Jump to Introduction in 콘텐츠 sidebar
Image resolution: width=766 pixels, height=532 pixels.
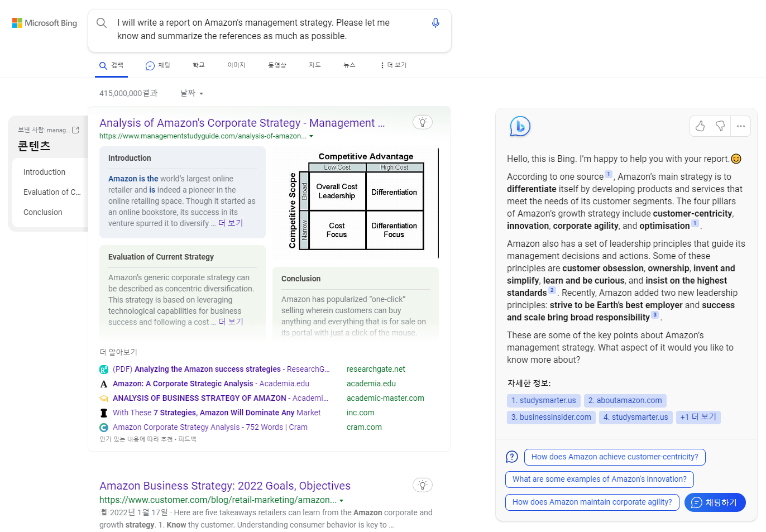click(x=44, y=172)
